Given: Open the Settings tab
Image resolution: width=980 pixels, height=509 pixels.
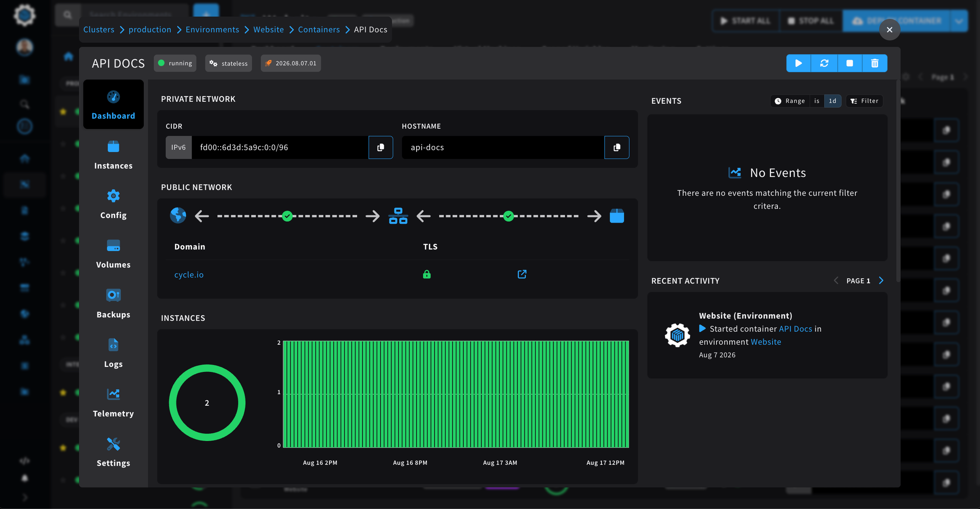Looking at the screenshot, I should coord(114,452).
